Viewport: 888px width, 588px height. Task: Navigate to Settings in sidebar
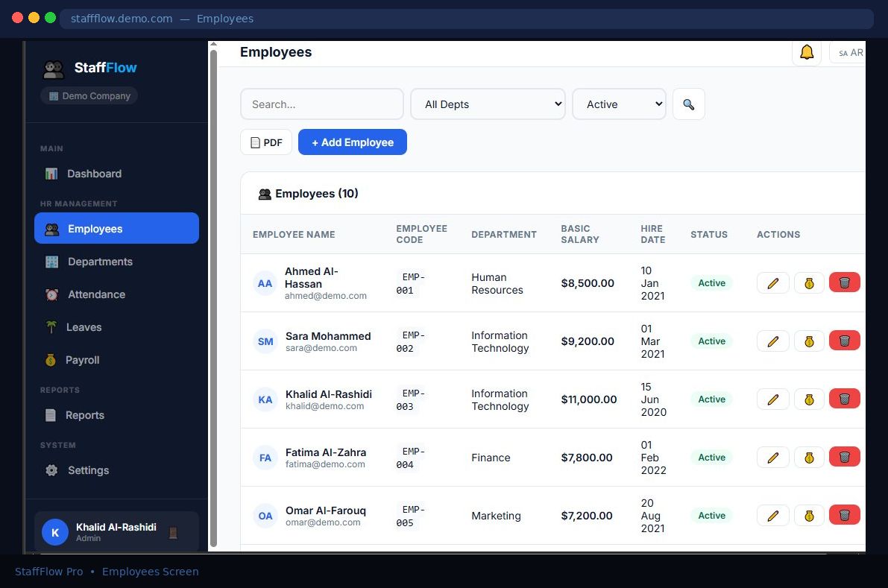click(88, 470)
